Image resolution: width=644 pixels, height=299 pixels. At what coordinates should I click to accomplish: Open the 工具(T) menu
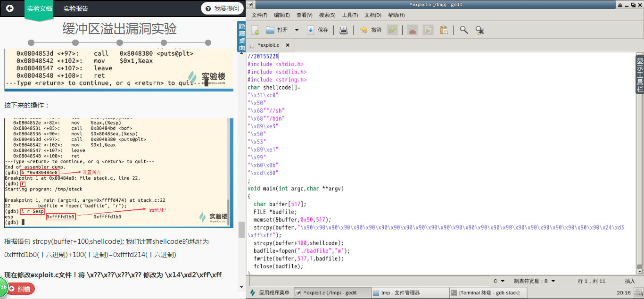pyautogui.click(x=350, y=15)
